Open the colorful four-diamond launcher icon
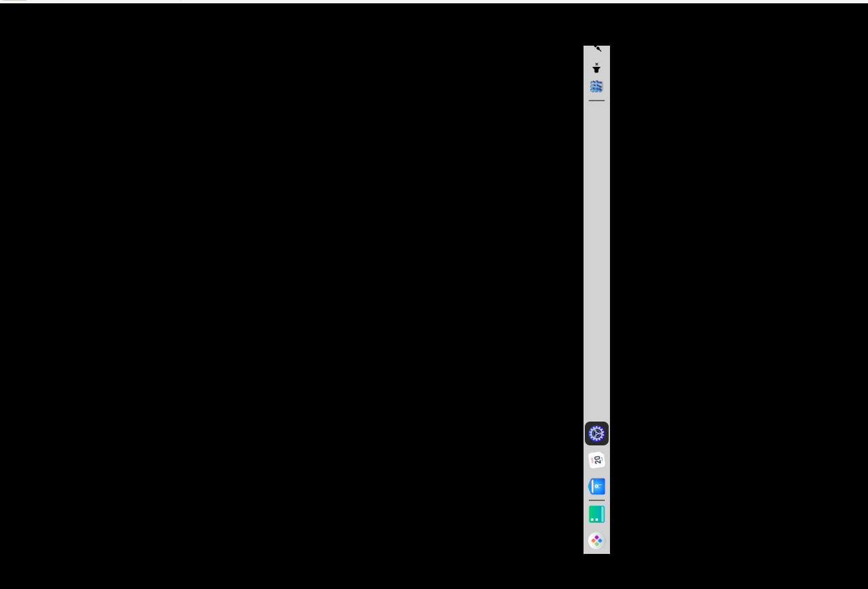This screenshot has height=589, width=868. click(x=596, y=541)
